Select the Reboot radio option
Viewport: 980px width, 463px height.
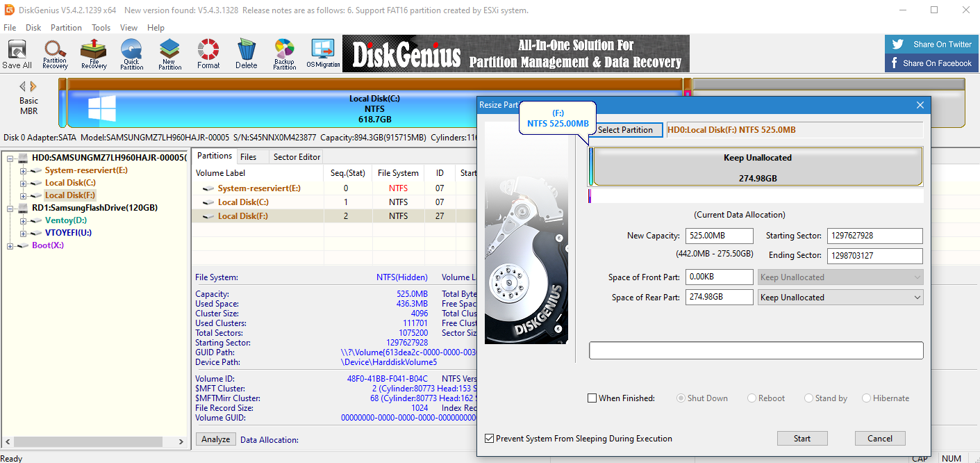click(x=752, y=398)
